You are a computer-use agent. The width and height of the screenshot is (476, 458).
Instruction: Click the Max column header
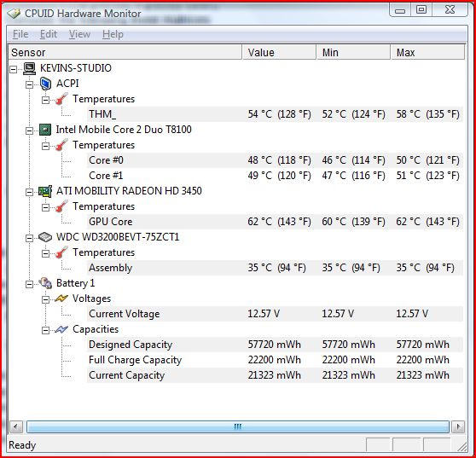(x=428, y=53)
